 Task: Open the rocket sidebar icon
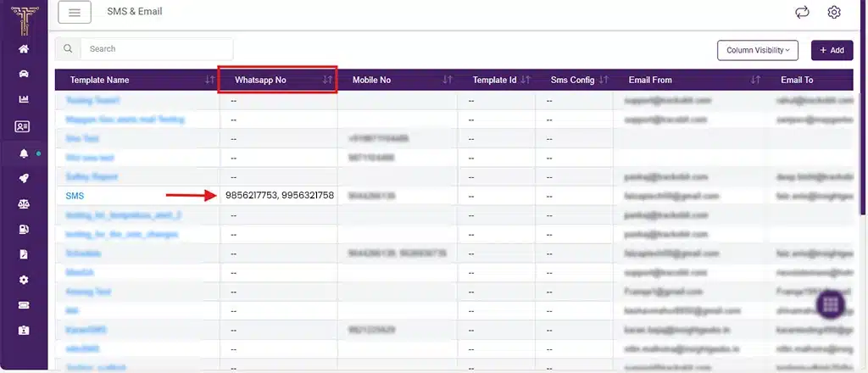click(x=23, y=178)
